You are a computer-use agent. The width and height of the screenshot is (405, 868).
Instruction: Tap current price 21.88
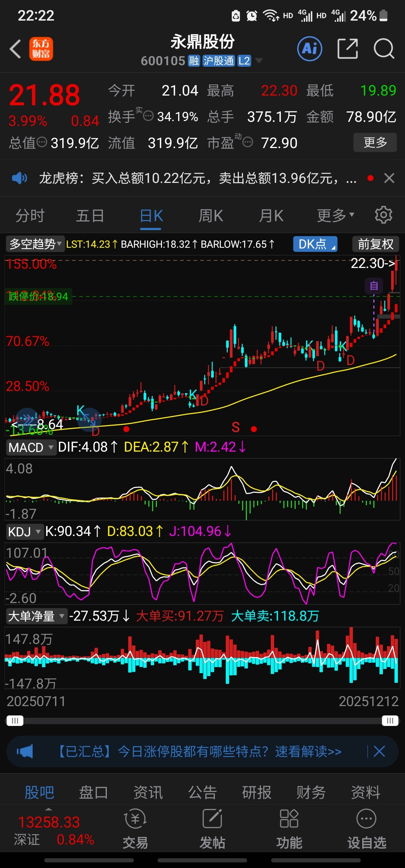click(x=44, y=95)
